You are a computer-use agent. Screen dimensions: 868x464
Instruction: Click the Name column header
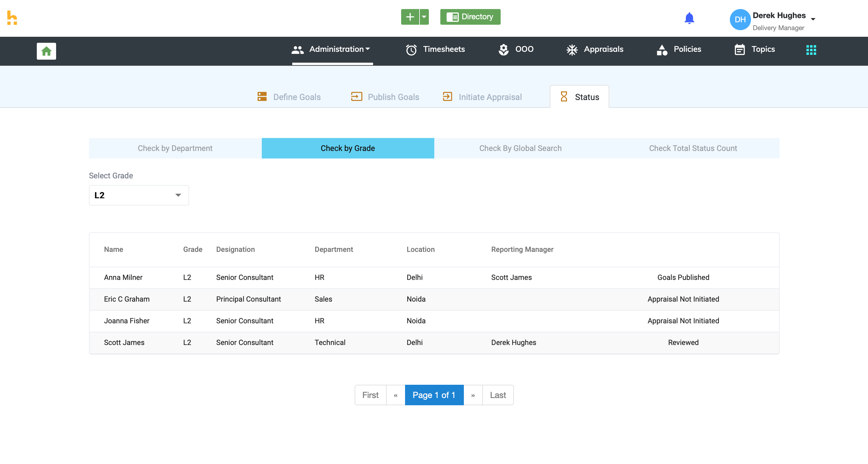pos(114,249)
